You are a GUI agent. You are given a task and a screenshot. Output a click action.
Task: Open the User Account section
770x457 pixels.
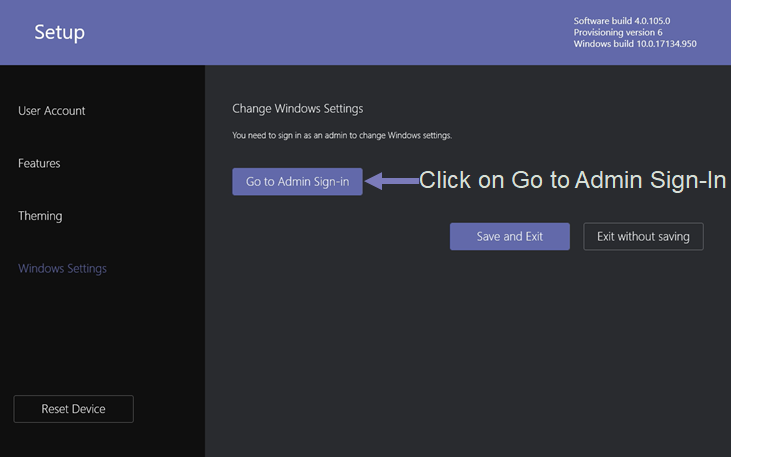(52, 111)
